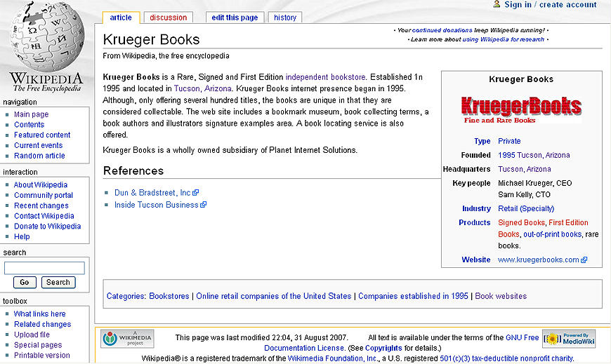Click the Go button
This screenshot has width=611, height=364.
[25, 282]
